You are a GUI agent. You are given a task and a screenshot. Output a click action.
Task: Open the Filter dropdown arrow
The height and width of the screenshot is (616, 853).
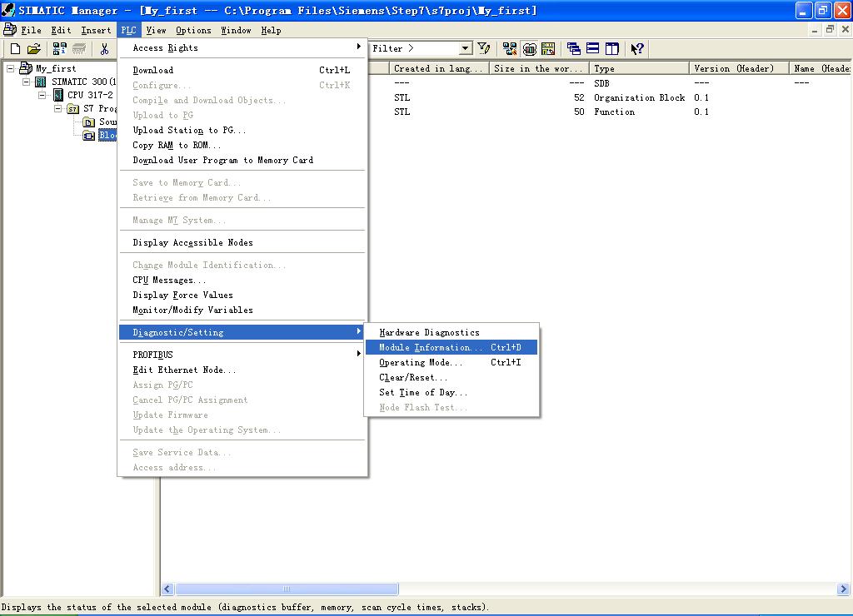pos(465,48)
